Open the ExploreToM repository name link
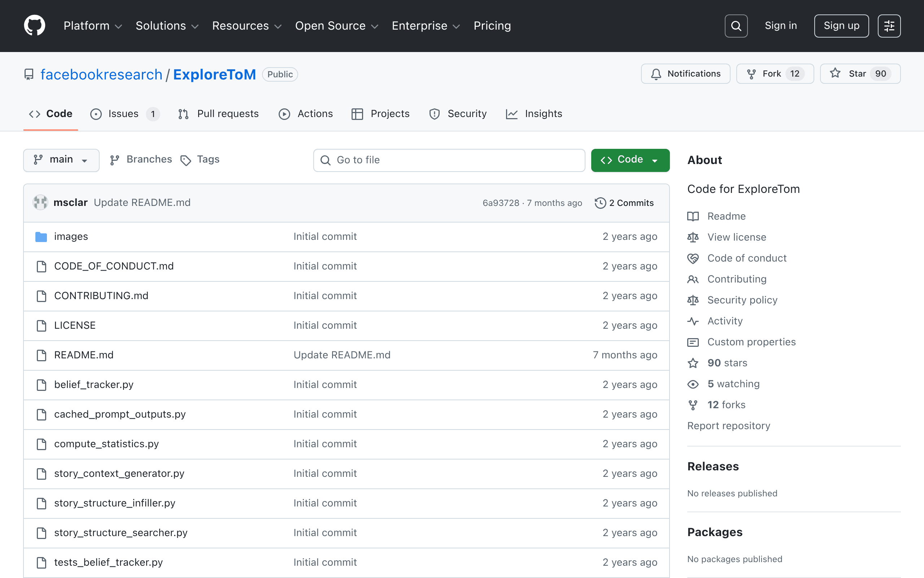The width and height of the screenshot is (924, 578). coord(215,74)
